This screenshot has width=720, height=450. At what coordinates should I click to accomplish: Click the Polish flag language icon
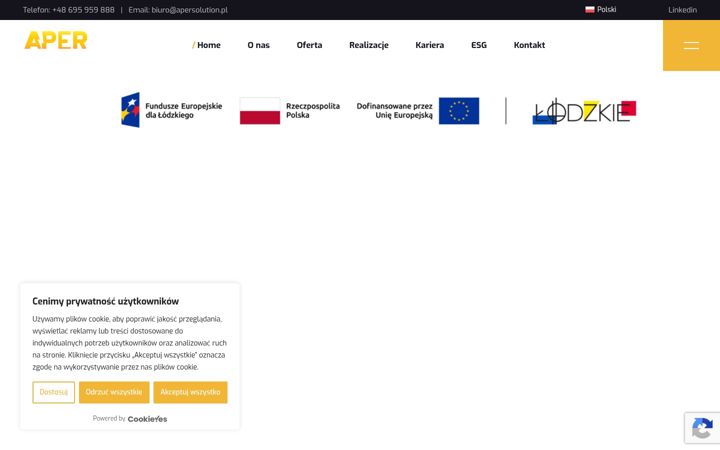click(x=590, y=10)
